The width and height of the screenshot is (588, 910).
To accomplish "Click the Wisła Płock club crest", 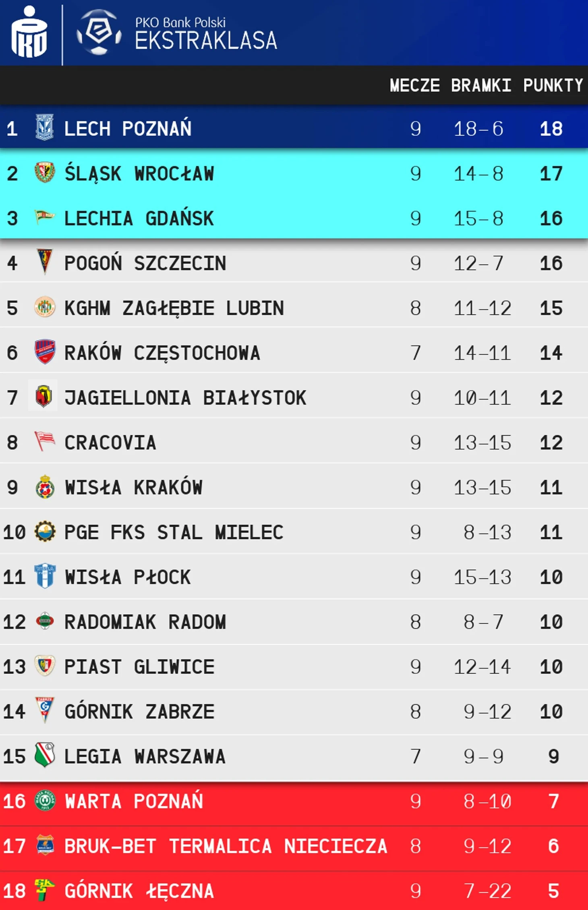I will (x=44, y=576).
